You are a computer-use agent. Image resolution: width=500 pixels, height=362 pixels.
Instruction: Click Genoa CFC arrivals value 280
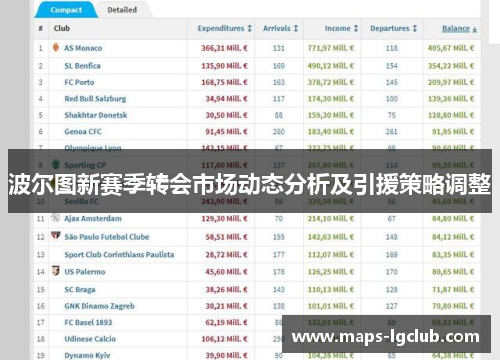(x=279, y=132)
